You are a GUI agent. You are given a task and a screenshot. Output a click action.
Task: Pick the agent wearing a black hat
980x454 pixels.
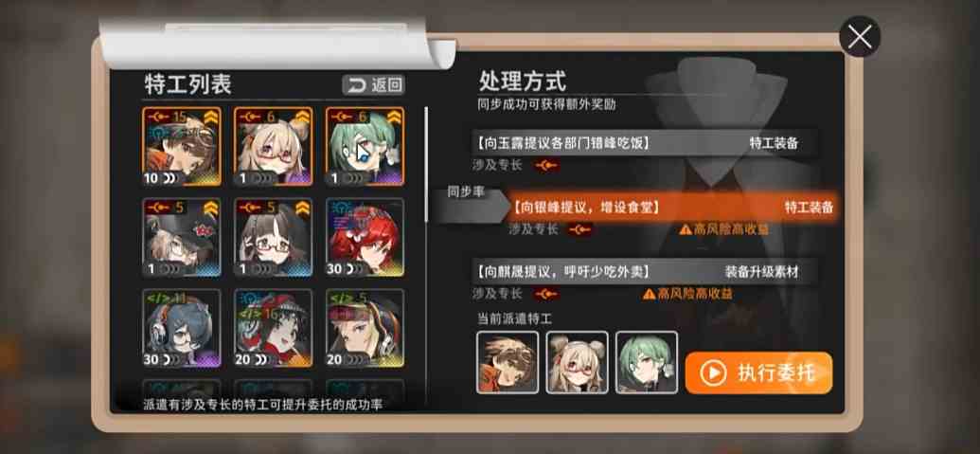[181, 238]
